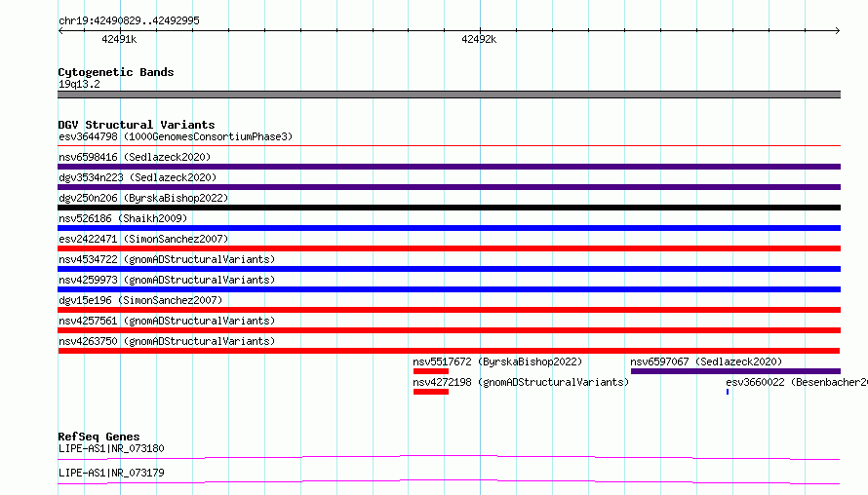Screen dimensions: 868x495
Task: Open the LIPE-AS1|NR_073180 gene label
Action: point(111,448)
